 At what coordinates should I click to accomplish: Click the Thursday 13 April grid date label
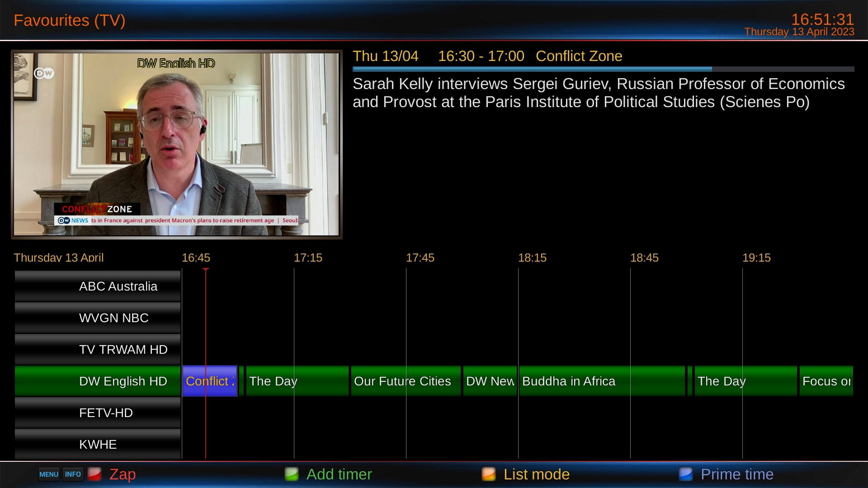[59, 258]
